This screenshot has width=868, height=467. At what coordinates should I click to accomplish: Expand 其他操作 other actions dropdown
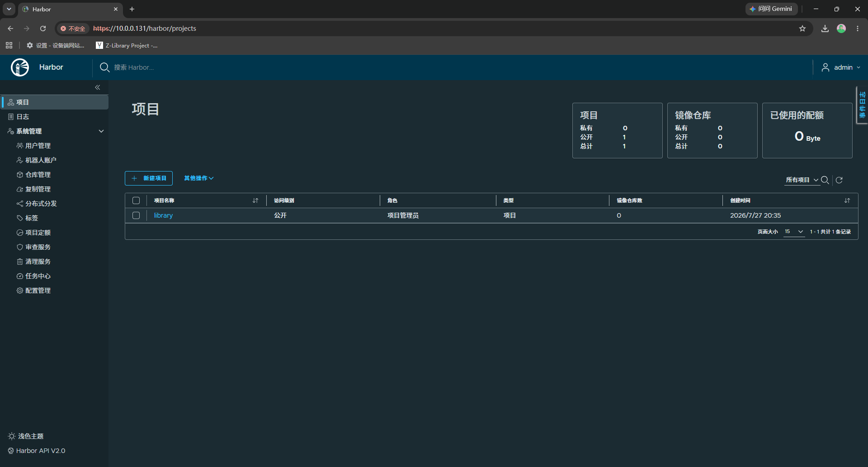click(x=198, y=178)
